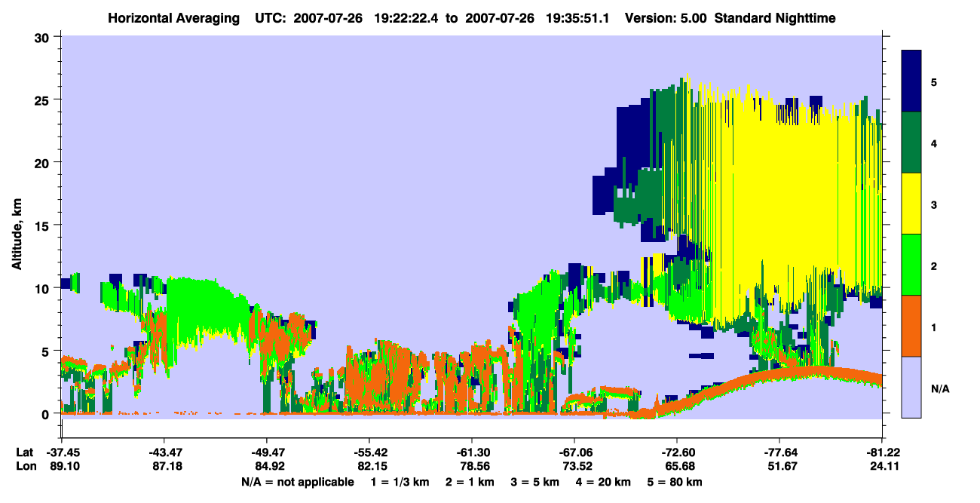Click legend text '3 = 5 km'

(534, 482)
